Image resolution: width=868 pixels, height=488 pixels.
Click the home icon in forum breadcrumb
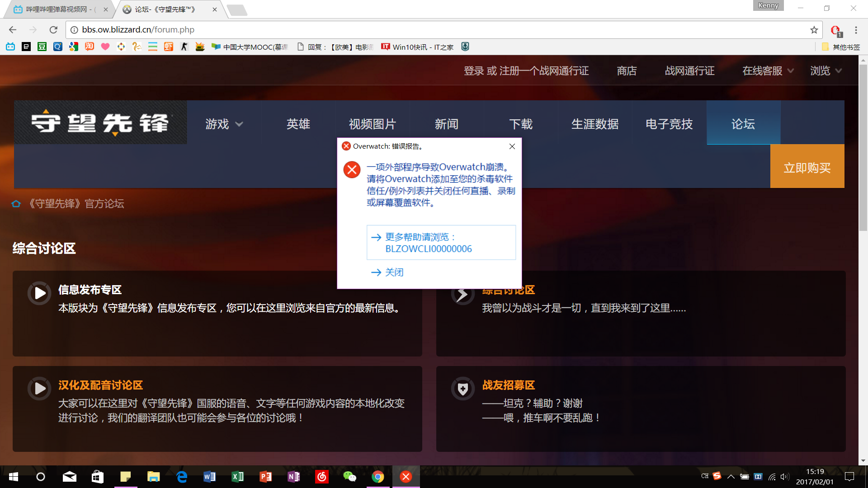[16, 204]
